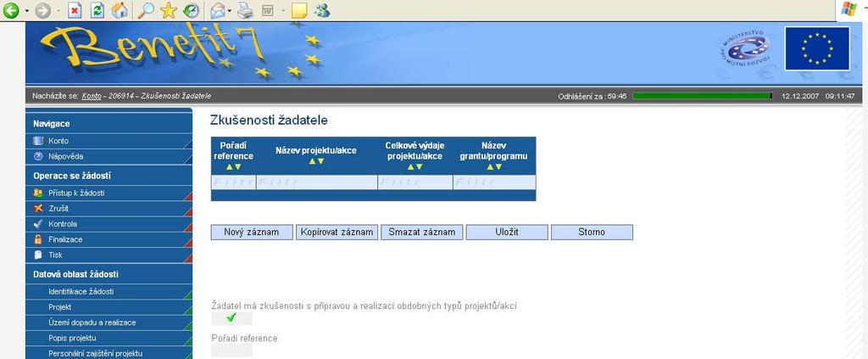Toggle the green checkmark experience checkbox

point(232,318)
